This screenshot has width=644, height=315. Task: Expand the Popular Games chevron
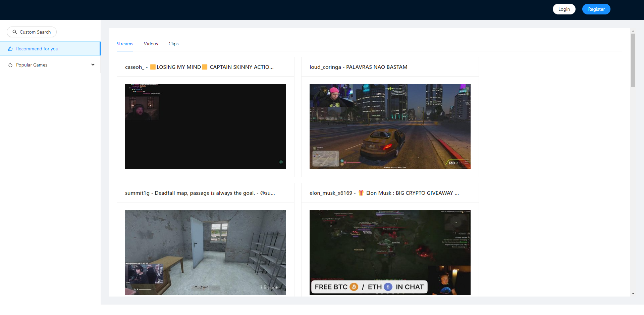(93, 65)
